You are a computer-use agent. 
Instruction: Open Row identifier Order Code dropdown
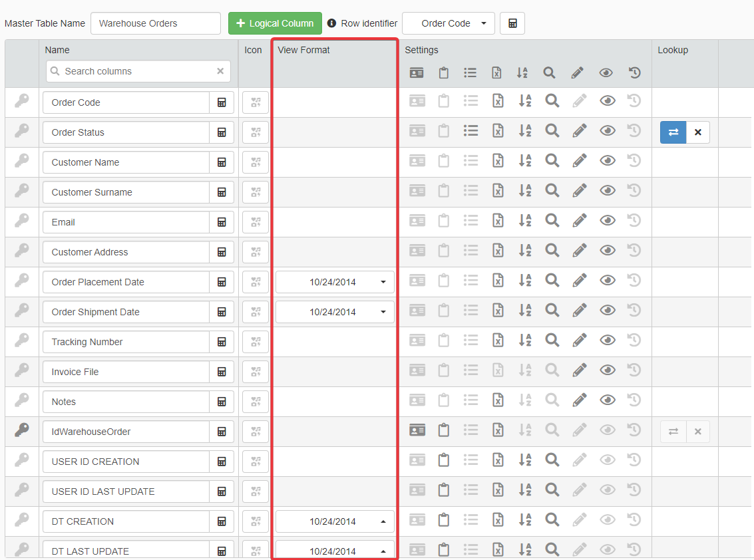point(449,23)
